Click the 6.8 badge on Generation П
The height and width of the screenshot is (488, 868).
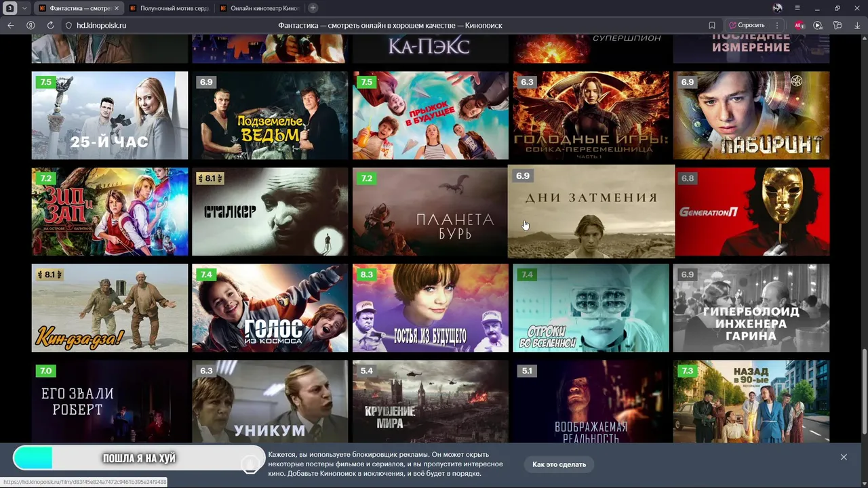pyautogui.click(x=688, y=178)
